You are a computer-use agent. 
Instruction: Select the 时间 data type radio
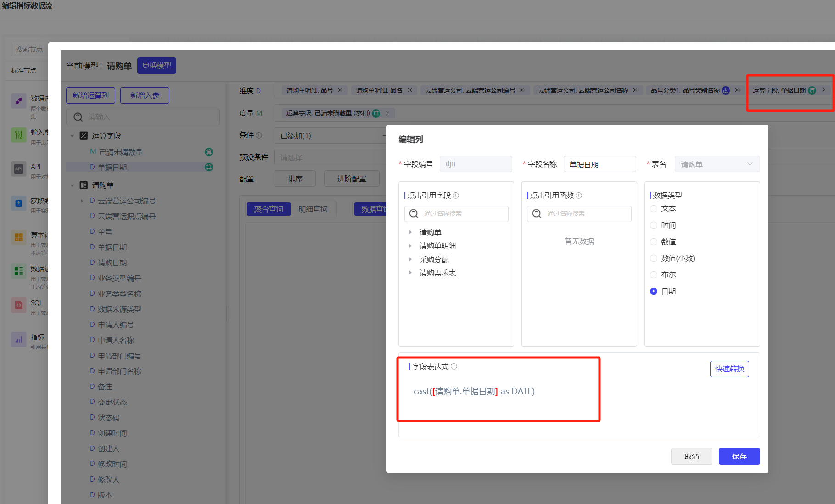coord(654,225)
